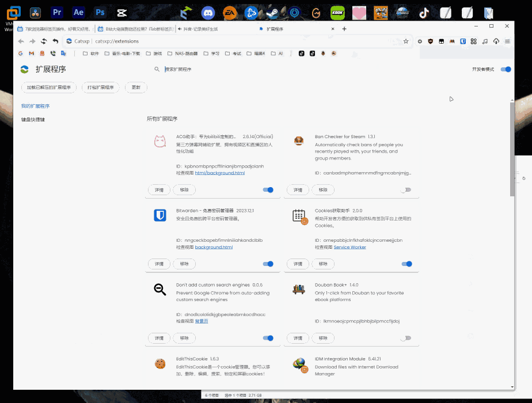Click the Bitwarden shield icon in the extension list
This screenshot has width=532, height=403.
tap(160, 215)
